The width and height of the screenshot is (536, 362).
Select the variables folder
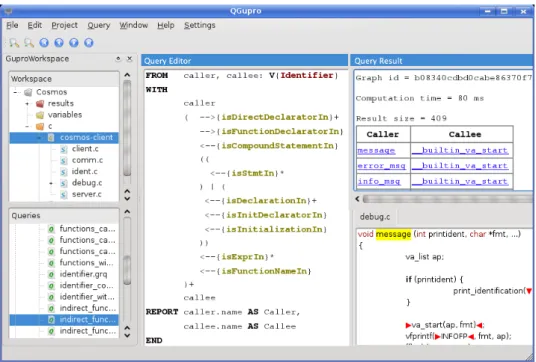pos(65,115)
